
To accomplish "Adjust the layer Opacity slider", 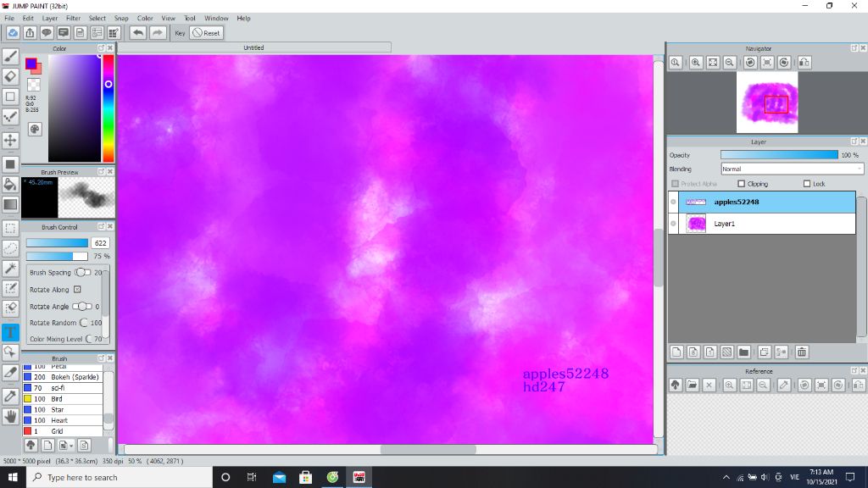I will point(780,155).
